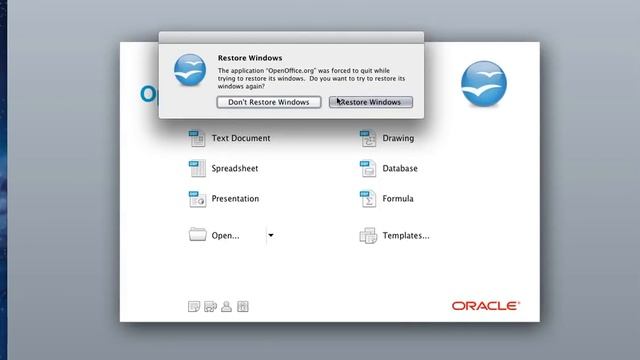Click the ORACLE logo
640x360 pixels.
pos(486,306)
